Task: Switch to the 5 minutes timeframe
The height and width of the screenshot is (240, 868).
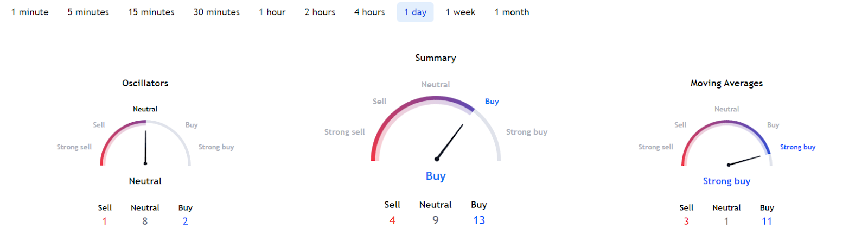Action: point(88,12)
